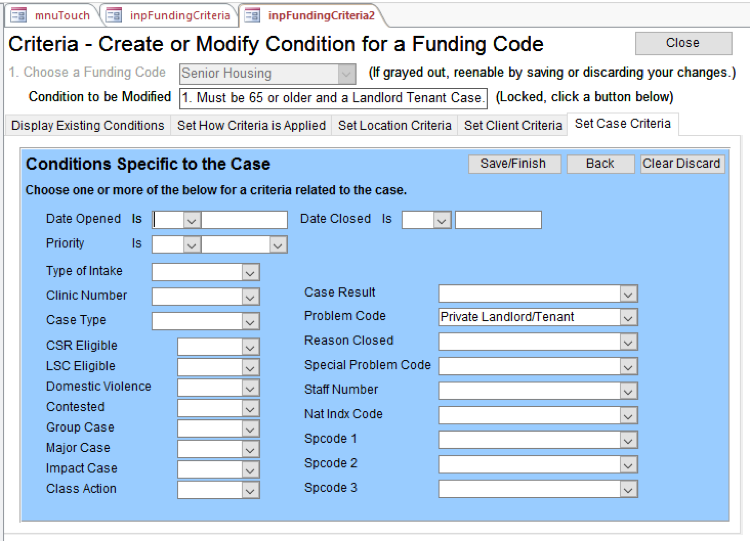Screen dimensions: 750x541
Task: Expand the Case Result dropdown
Action: pyautogui.click(x=627, y=293)
